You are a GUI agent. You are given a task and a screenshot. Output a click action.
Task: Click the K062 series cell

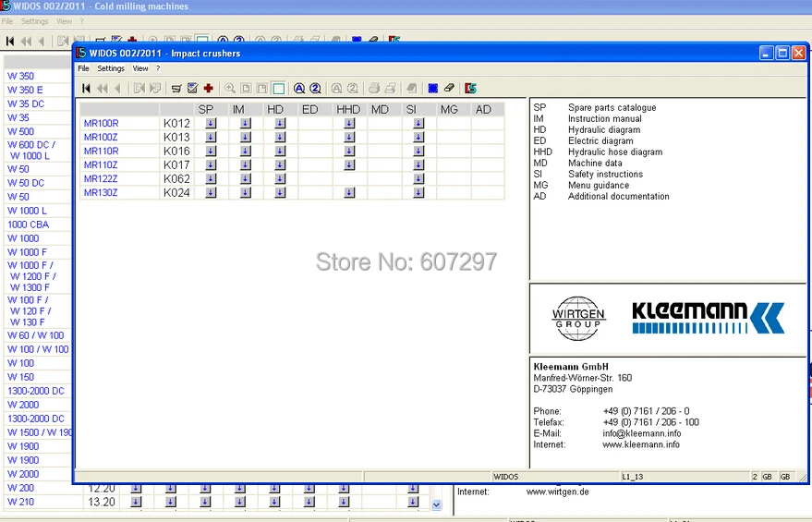pos(176,178)
